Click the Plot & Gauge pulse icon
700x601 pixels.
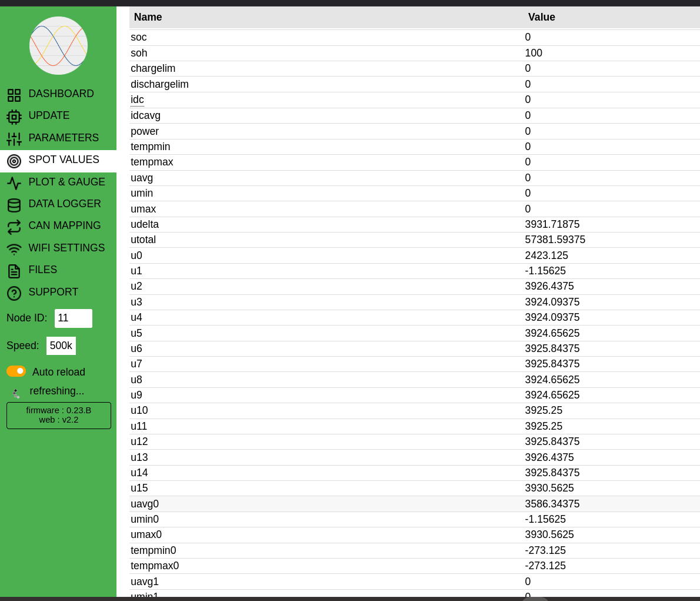[x=14, y=183]
